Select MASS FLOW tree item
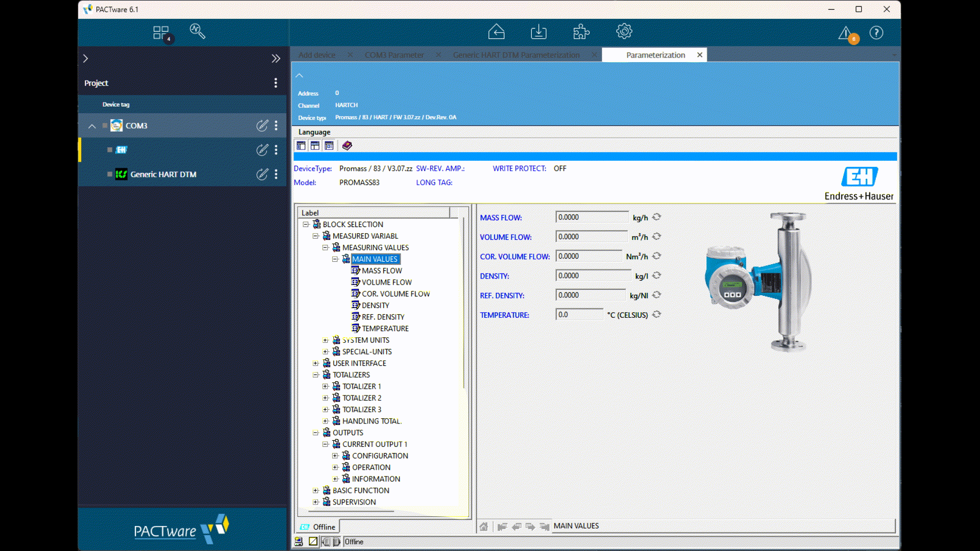This screenshot has width=980, height=551. (x=382, y=271)
